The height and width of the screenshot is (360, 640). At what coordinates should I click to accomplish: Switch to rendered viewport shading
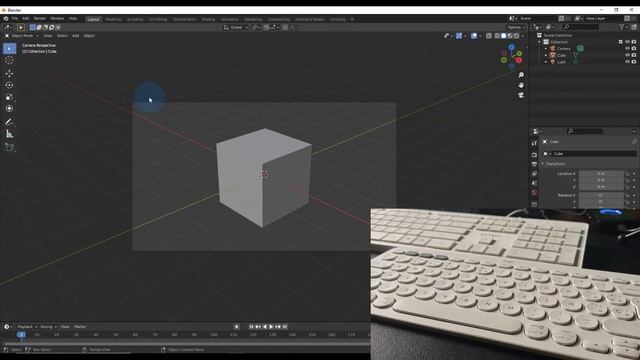click(x=517, y=36)
